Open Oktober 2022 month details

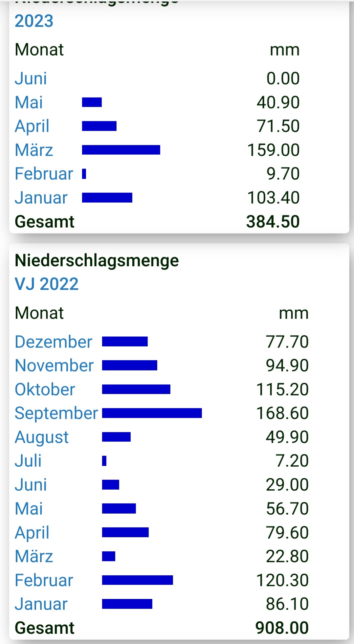click(45, 389)
